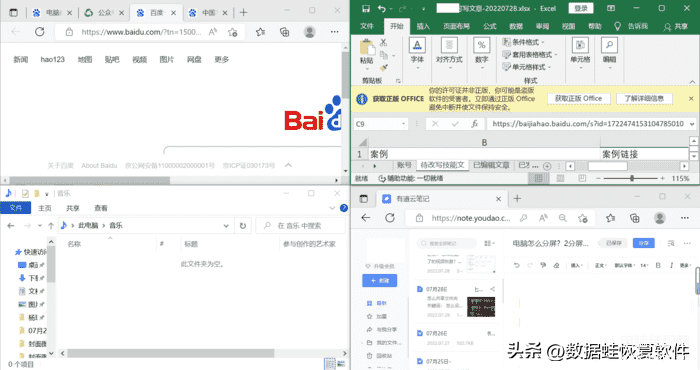Collapse the Excel ribbon with the chevron
The image size is (700, 370).
[692, 81]
